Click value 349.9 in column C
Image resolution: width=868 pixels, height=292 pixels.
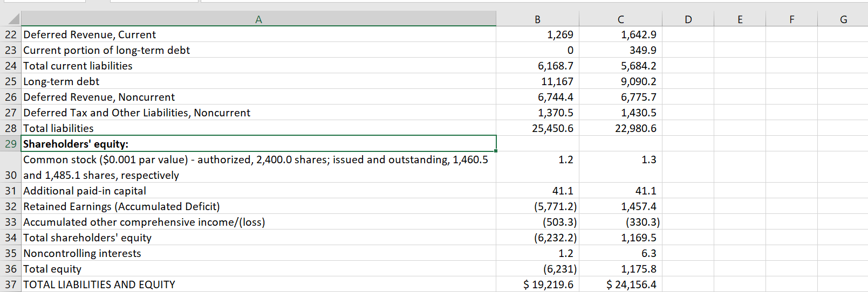pos(620,50)
